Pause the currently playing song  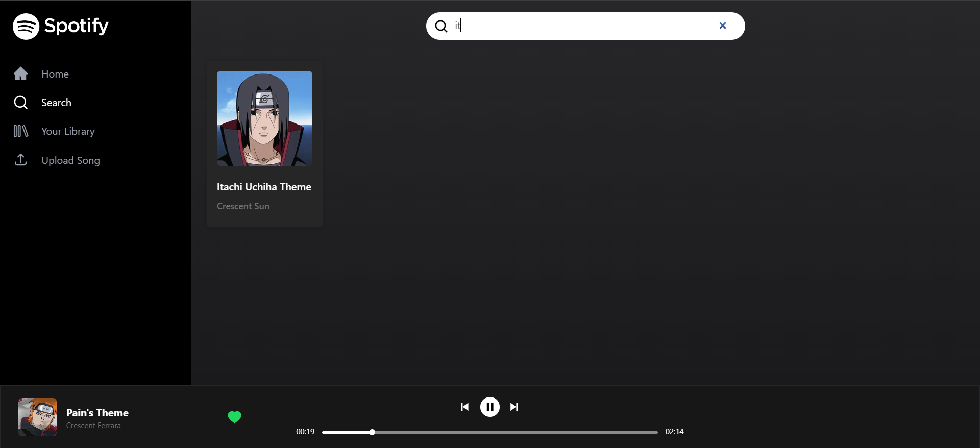click(489, 407)
